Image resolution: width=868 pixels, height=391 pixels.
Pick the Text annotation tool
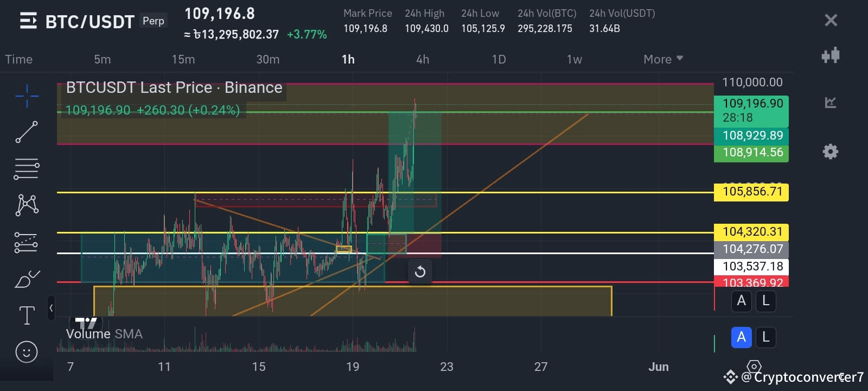pyautogui.click(x=27, y=315)
